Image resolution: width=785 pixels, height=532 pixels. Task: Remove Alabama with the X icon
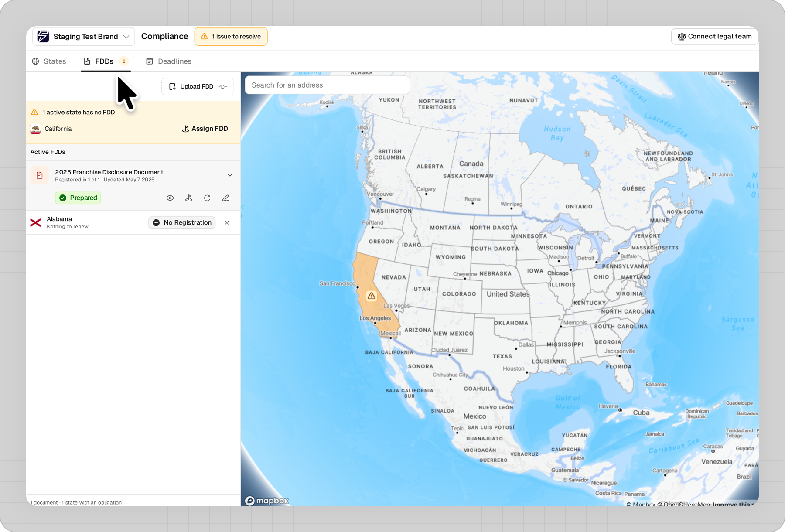pyautogui.click(x=227, y=223)
